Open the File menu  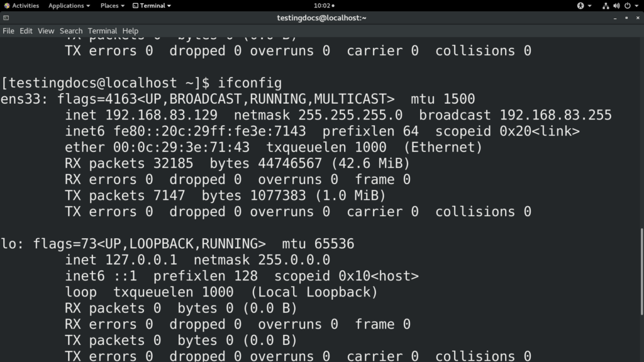pyautogui.click(x=8, y=30)
